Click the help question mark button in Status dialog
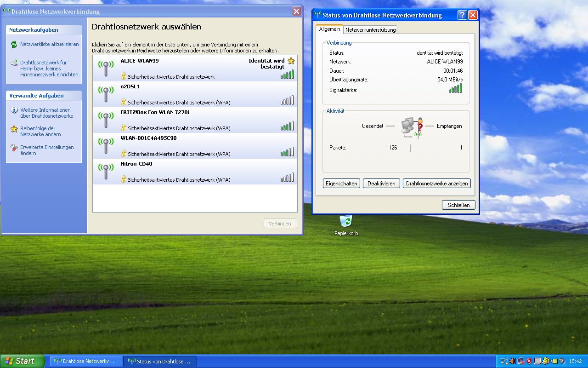 click(x=462, y=15)
